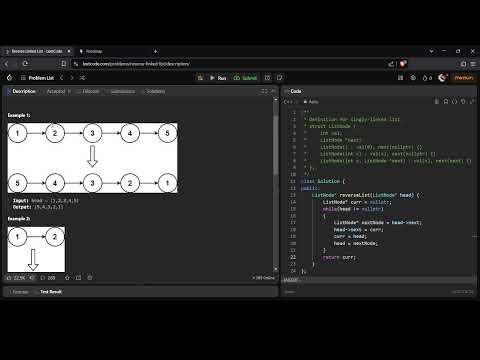Click the streak fire counter icon
This screenshot has height=360, width=480.
(x=427, y=78)
